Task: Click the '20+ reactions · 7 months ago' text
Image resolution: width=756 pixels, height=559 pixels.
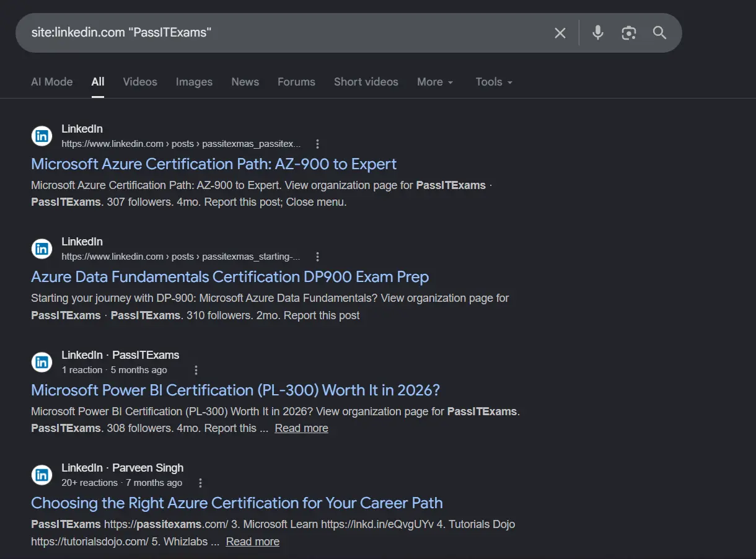Action: click(121, 483)
